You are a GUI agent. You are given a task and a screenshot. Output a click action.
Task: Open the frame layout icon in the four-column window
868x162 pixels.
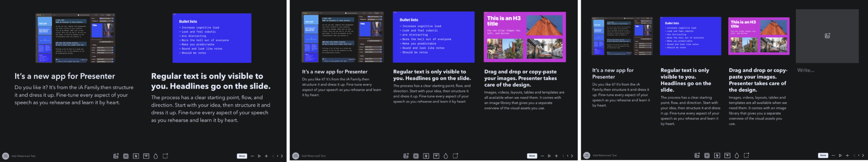point(707,155)
